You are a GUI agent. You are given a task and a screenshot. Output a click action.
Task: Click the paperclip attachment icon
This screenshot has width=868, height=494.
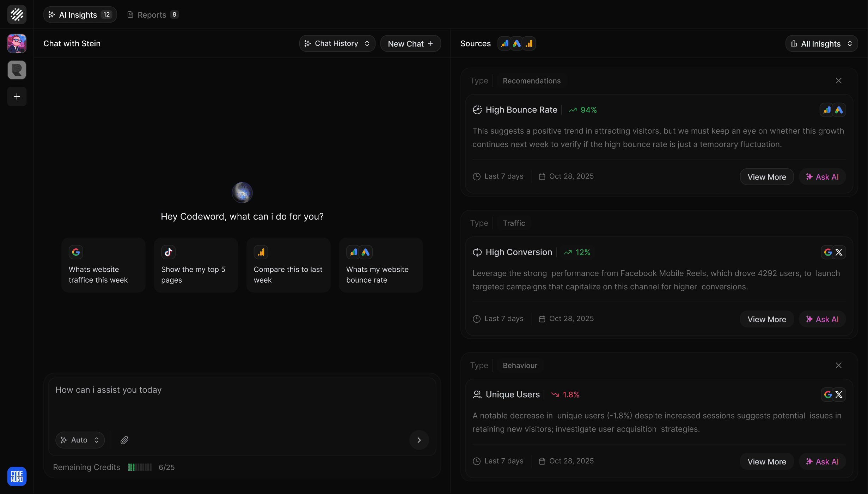coord(124,440)
